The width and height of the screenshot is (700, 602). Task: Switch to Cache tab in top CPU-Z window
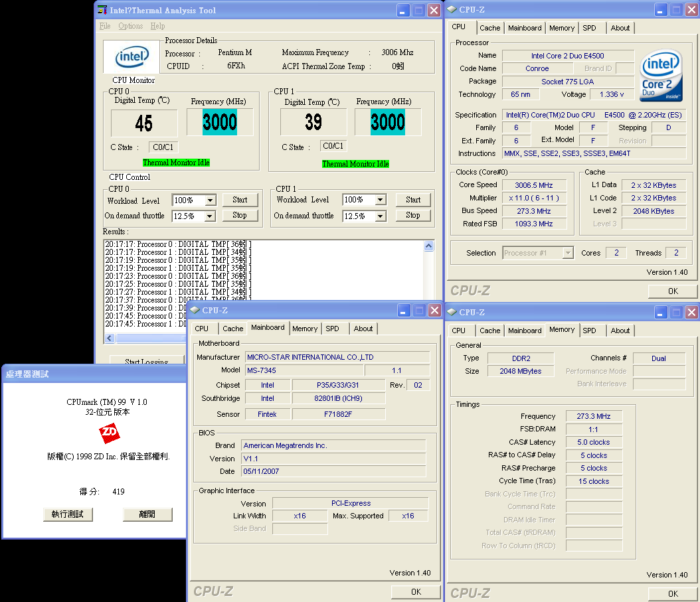click(489, 28)
